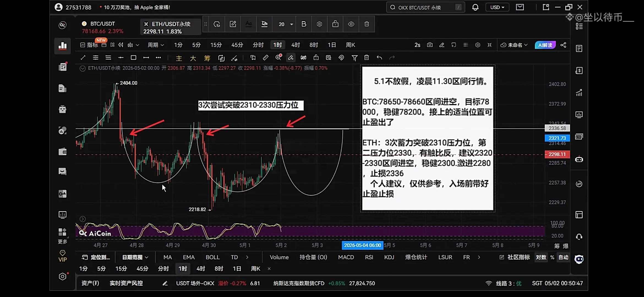Toggle the BOLL indicator
Screen dimensions: 644x297
point(213,257)
